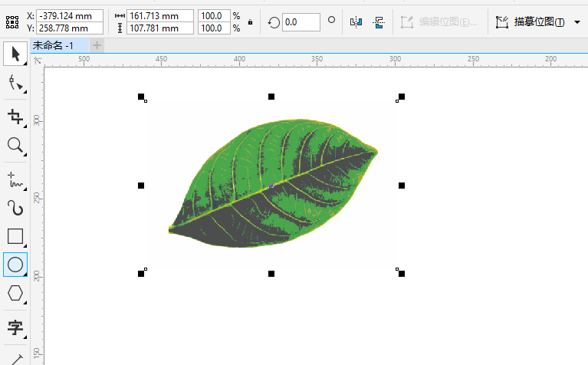Select the Zoom magnifier tool
The height and width of the screenshot is (365, 588).
(15, 145)
